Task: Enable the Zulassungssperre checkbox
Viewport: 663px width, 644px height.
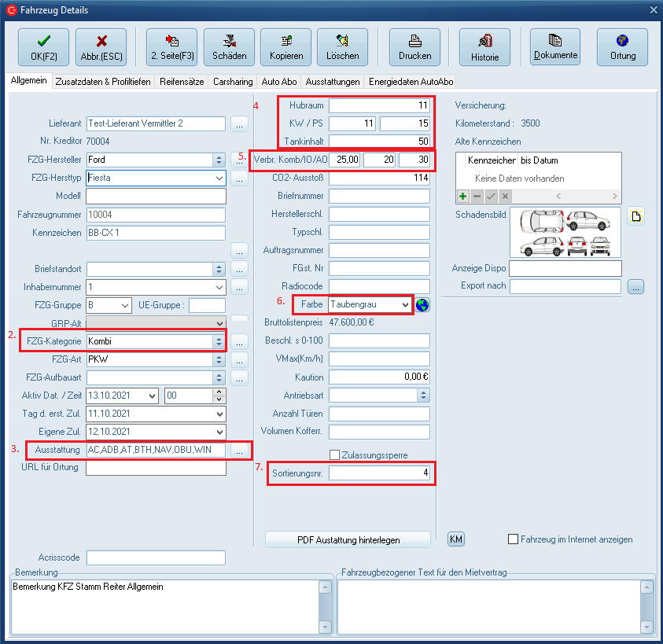Action: coord(335,454)
